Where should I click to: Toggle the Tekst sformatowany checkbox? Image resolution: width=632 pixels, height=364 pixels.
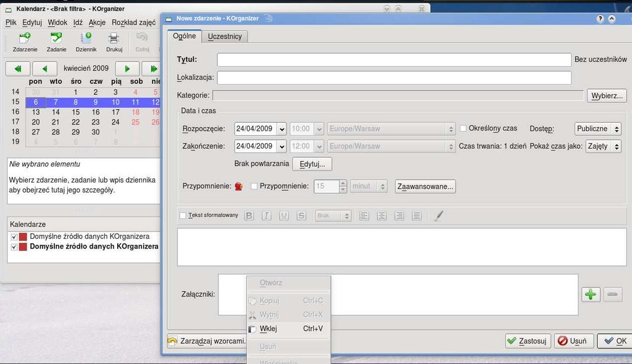[x=183, y=216]
